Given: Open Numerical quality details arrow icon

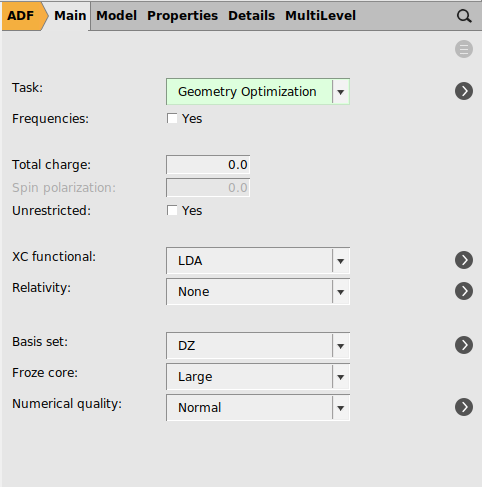Looking at the screenshot, I should (464, 407).
